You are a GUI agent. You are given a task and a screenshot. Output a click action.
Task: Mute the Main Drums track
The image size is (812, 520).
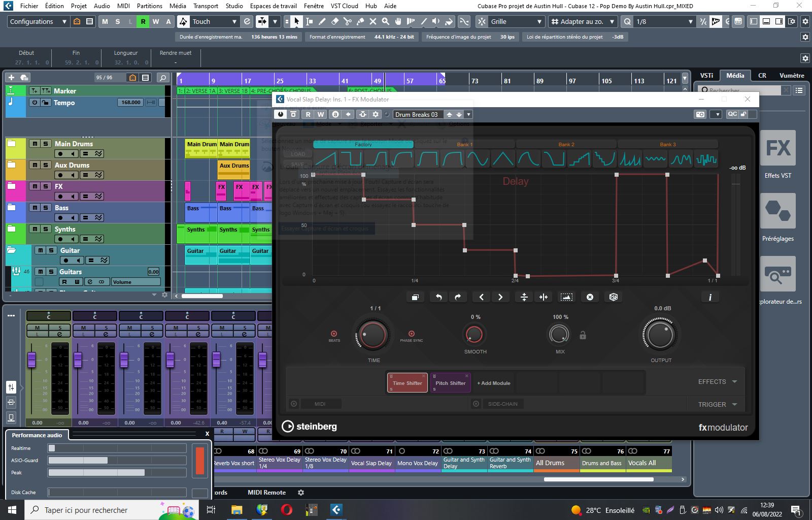coord(35,144)
